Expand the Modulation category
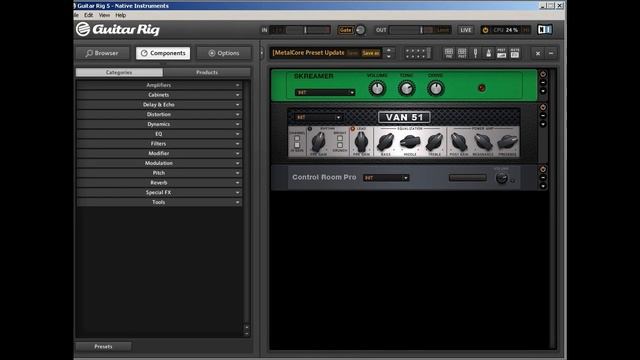The width and height of the screenshot is (640, 360). [159, 163]
